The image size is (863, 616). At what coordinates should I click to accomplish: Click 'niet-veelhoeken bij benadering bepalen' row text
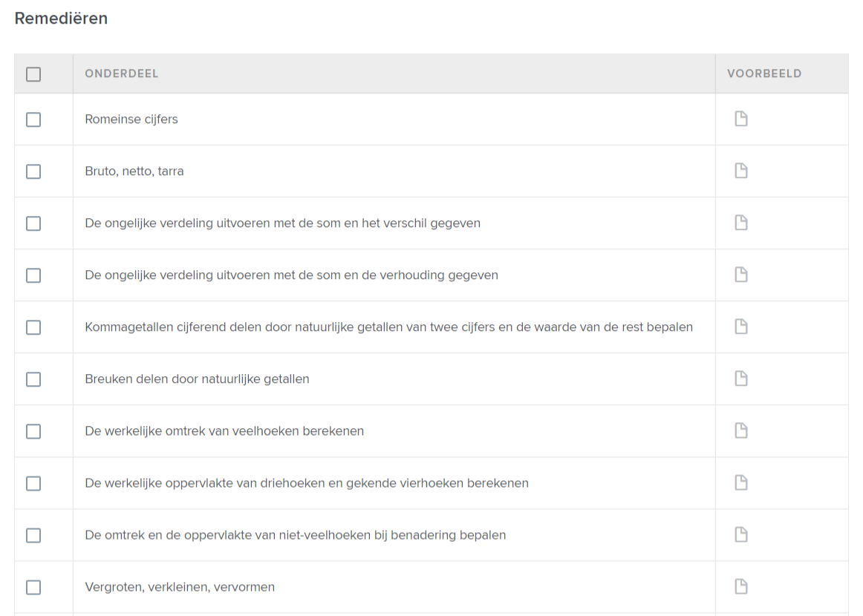295,535
